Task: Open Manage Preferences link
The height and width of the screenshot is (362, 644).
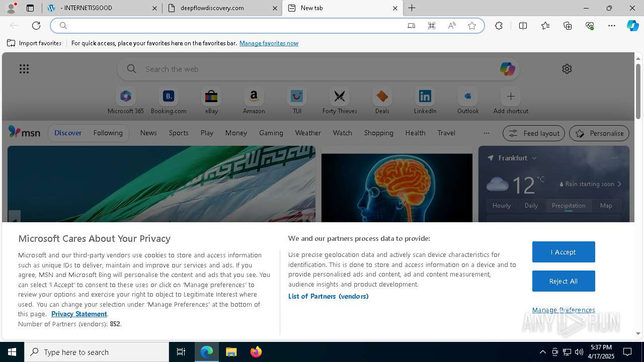Action: [563, 310]
